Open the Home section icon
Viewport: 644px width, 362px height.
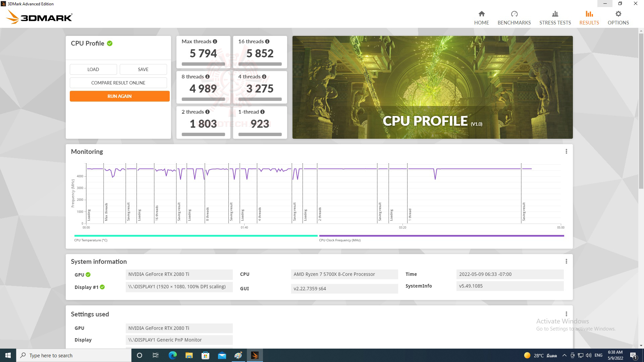(481, 14)
